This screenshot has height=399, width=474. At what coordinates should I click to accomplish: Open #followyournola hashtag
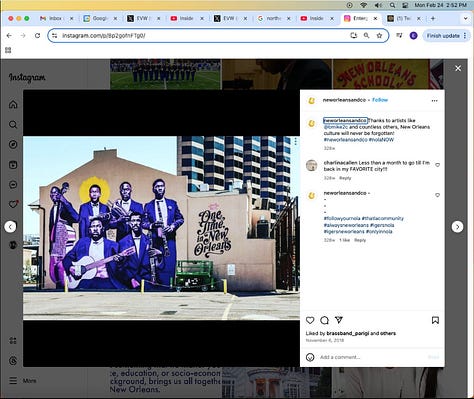pyautogui.click(x=342, y=218)
